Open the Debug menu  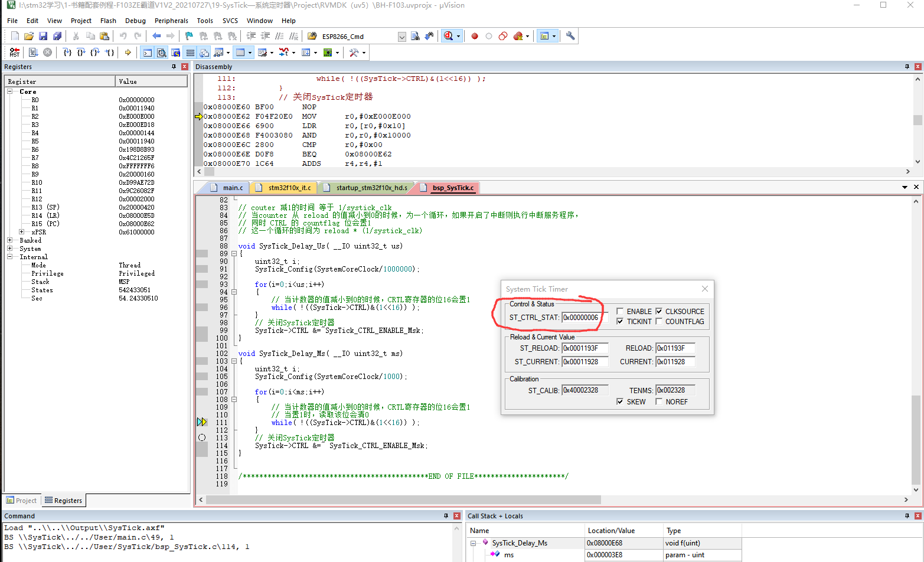135,21
